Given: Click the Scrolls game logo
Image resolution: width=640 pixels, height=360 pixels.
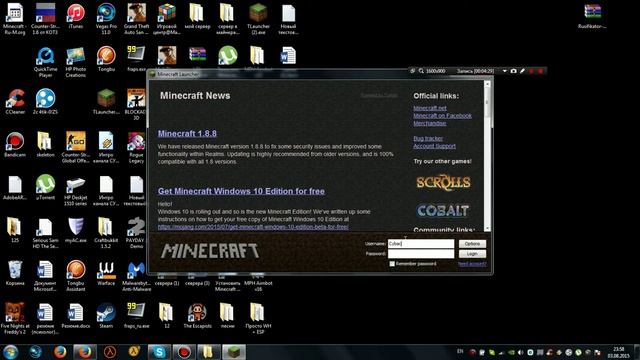Looking at the screenshot, I should click(443, 182).
